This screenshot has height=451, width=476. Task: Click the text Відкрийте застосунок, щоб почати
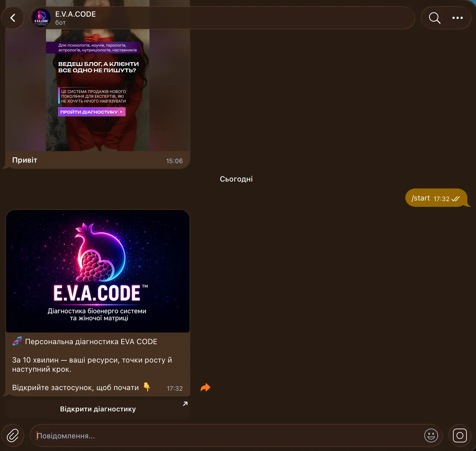[x=75, y=388]
